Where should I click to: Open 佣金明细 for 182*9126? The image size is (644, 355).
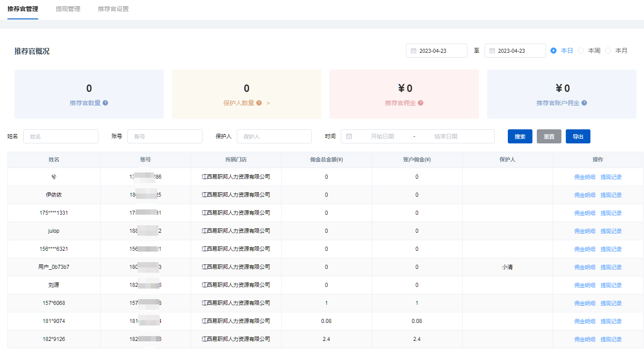click(x=585, y=340)
